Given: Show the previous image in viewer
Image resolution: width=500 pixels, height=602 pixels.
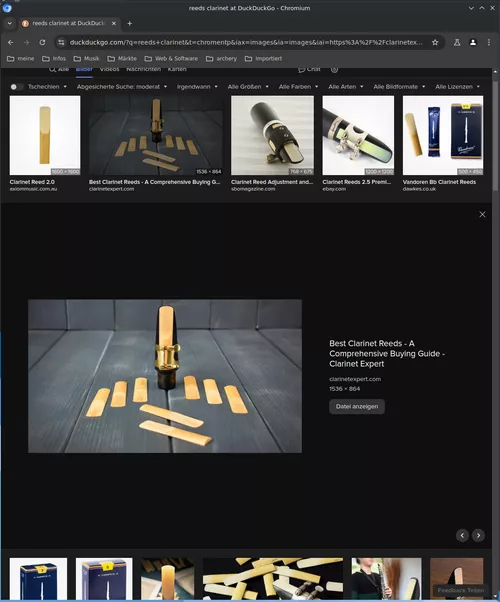Looking at the screenshot, I should 462,535.
